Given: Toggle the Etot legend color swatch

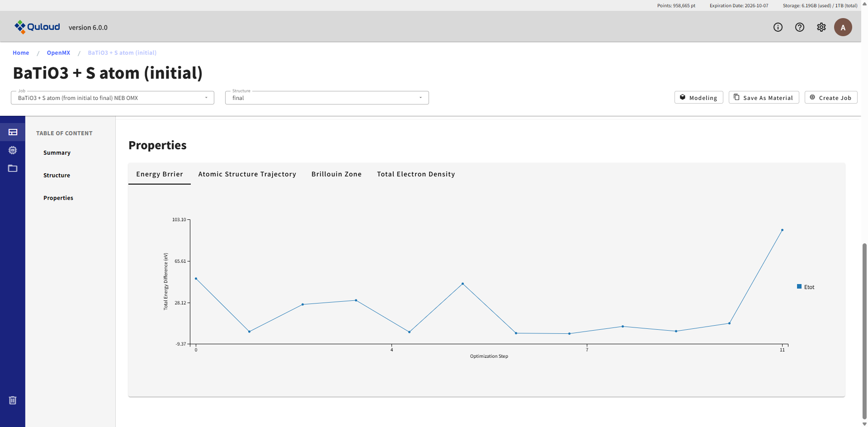Looking at the screenshot, I should tap(799, 286).
